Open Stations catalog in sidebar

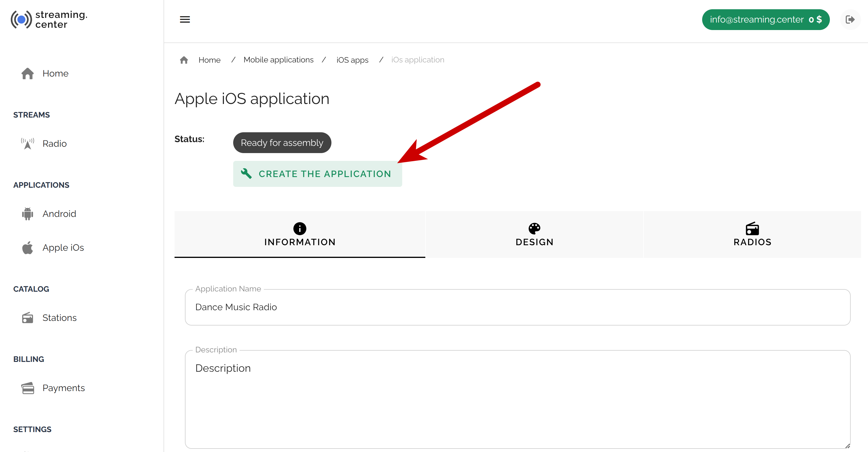point(59,318)
